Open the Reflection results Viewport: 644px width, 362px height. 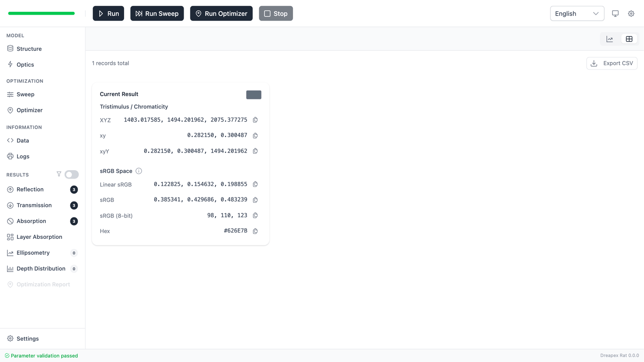coord(30,189)
